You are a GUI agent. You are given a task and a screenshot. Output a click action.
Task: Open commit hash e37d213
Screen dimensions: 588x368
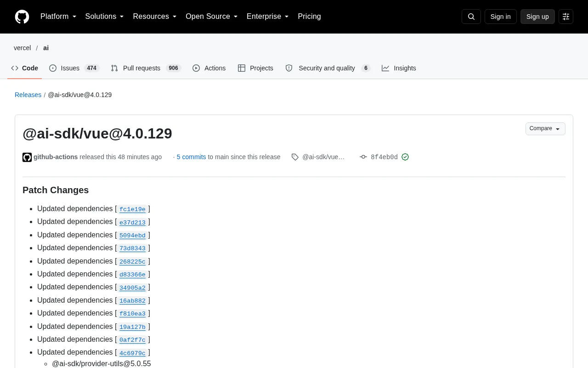132,222
